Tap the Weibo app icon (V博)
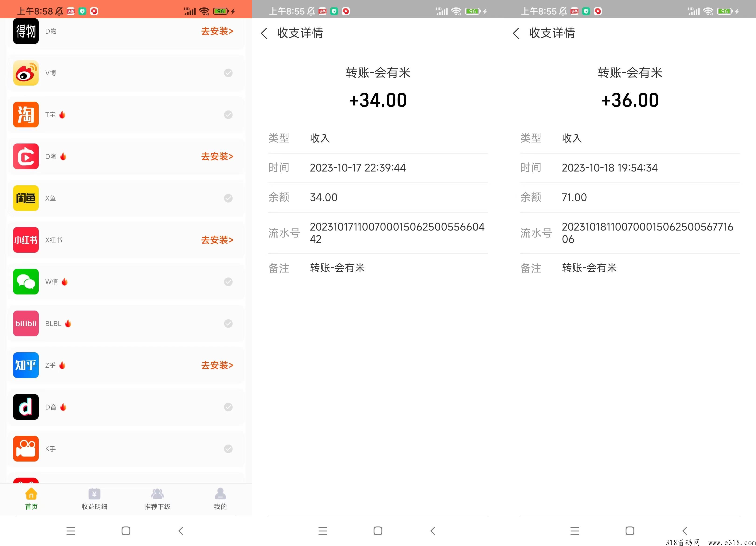Screen dimensions: 756x546 click(26, 73)
